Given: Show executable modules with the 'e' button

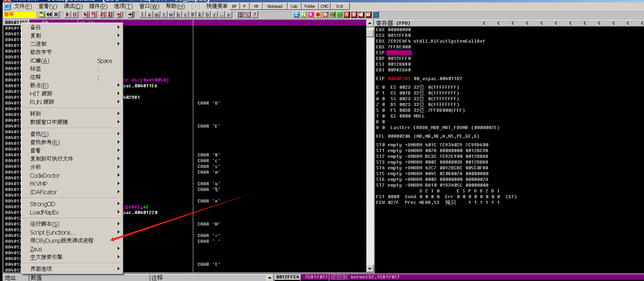Looking at the screenshot, I should pyautogui.click(x=149, y=14).
